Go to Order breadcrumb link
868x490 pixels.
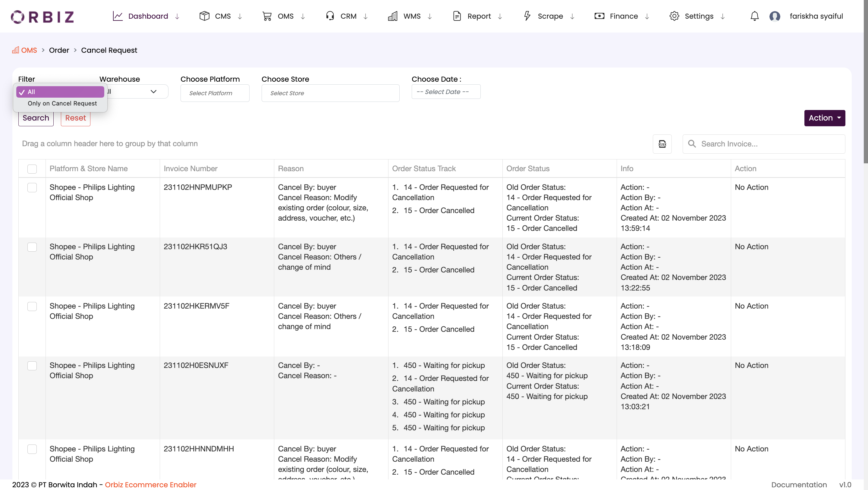(59, 50)
